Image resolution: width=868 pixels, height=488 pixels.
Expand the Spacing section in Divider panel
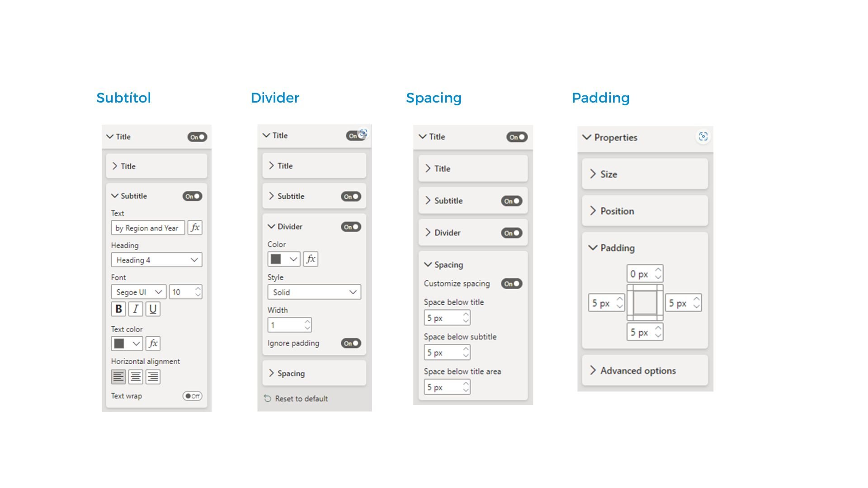pyautogui.click(x=290, y=372)
